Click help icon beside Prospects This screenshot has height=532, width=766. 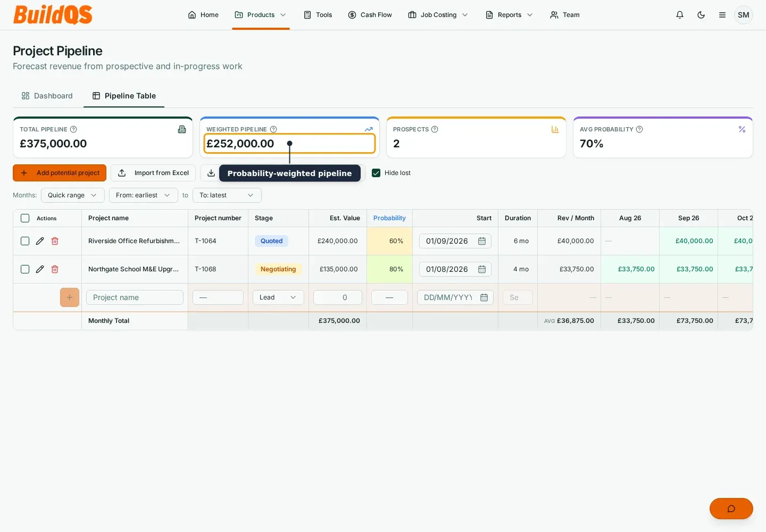pos(435,129)
